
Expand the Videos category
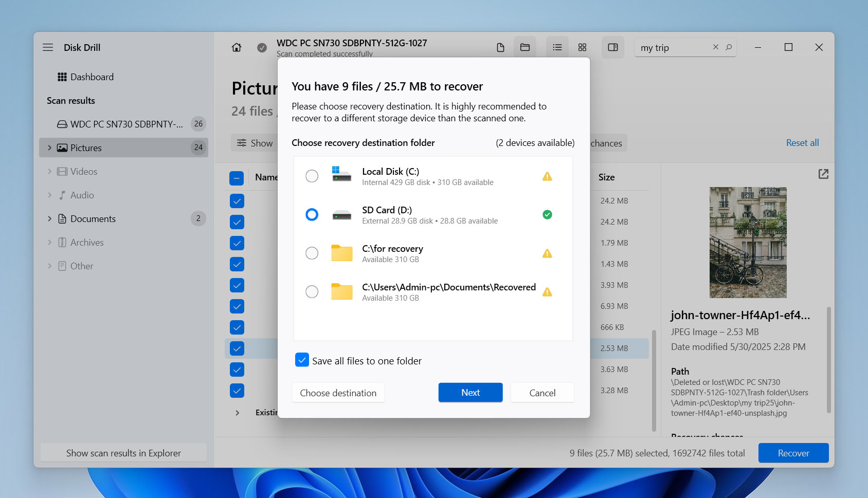point(49,172)
